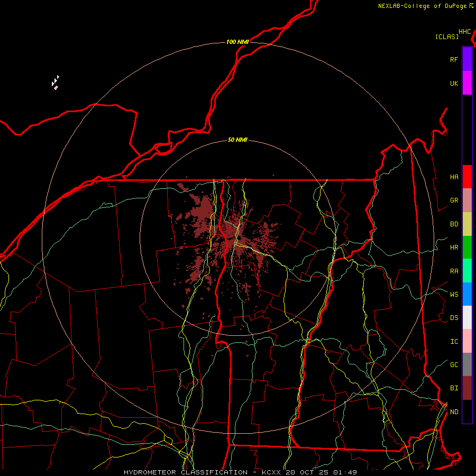Click the KCXX station identifier
The image size is (476, 476).
tap(271, 472)
